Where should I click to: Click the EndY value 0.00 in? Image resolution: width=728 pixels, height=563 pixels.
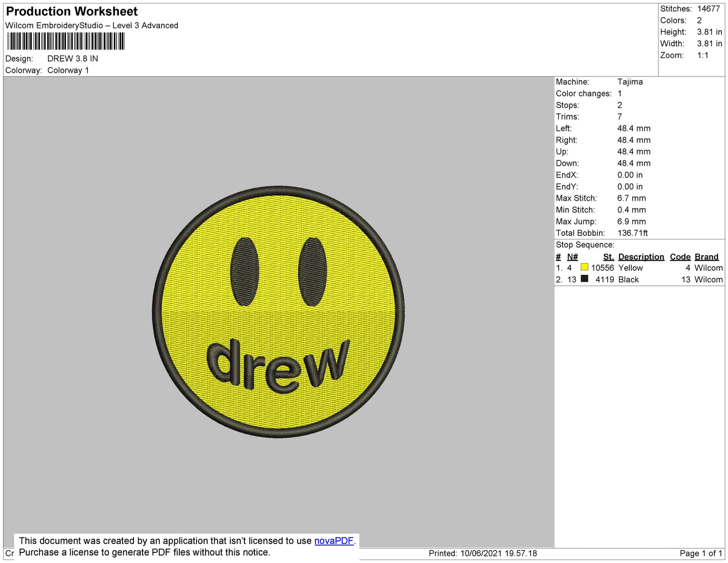[x=630, y=186]
